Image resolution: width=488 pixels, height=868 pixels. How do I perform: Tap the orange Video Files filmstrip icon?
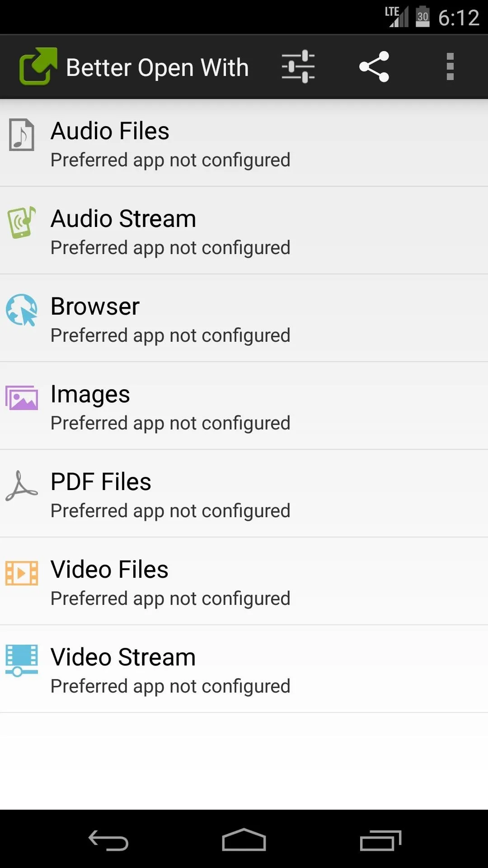pyautogui.click(x=21, y=573)
